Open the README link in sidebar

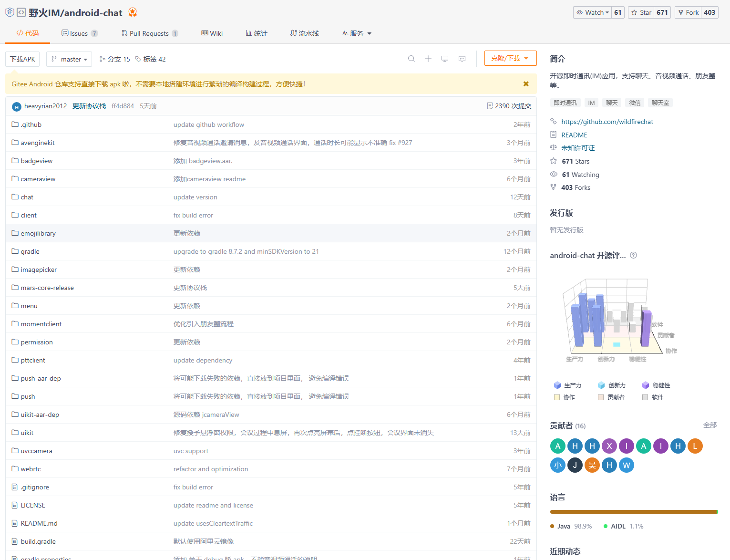point(574,135)
